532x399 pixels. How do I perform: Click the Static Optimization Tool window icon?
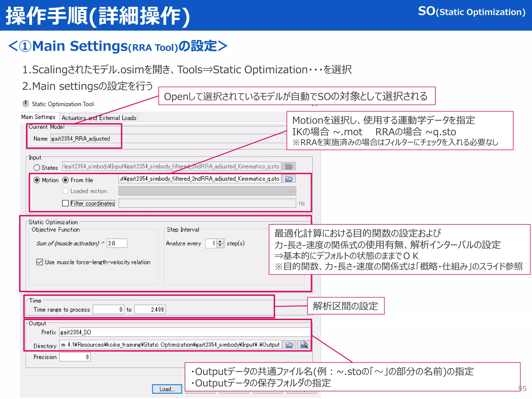(25, 104)
